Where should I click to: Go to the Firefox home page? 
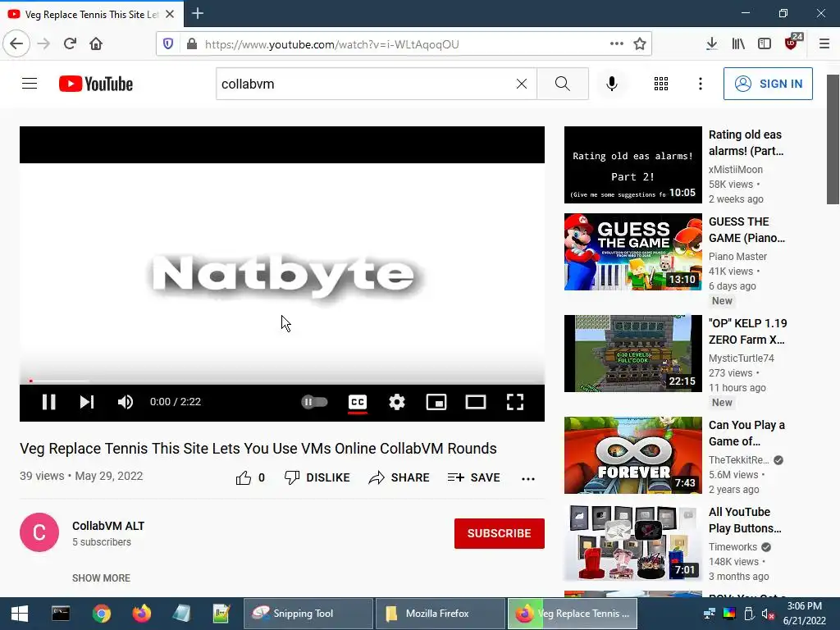(x=96, y=44)
